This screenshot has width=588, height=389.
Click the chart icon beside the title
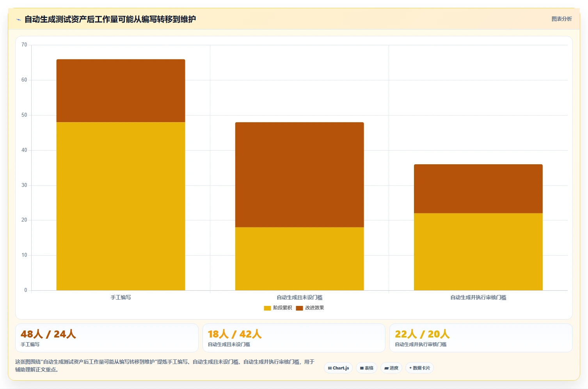coord(18,20)
